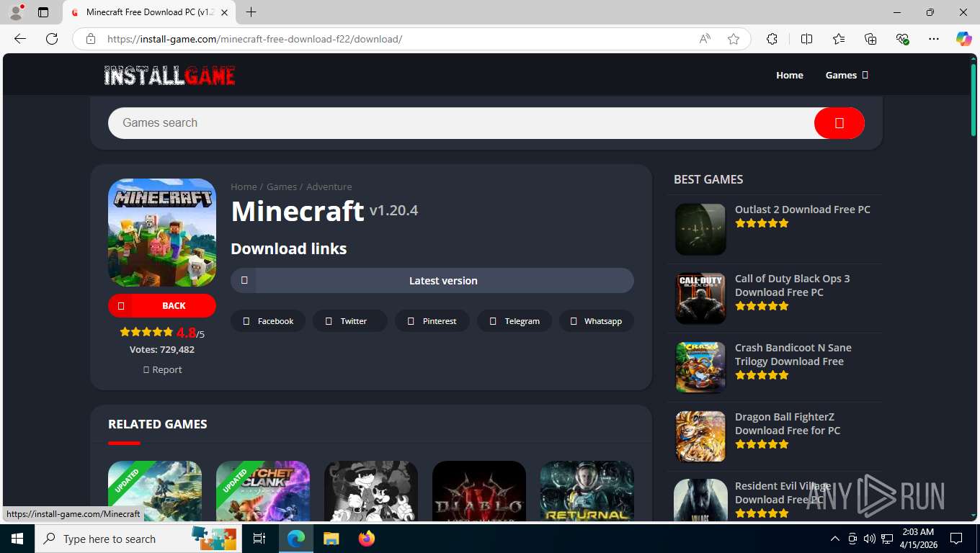Screen dimensions: 980x553
Task: Open Browser essentials heart icon
Action: point(902,39)
